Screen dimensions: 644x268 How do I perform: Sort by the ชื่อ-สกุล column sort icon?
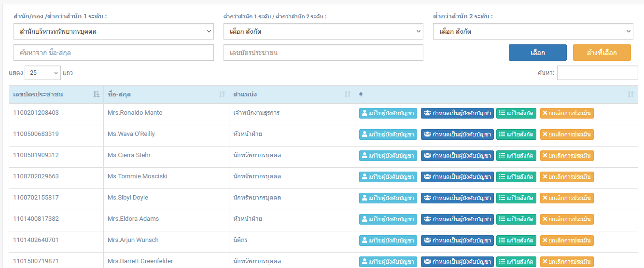(x=222, y=94)
